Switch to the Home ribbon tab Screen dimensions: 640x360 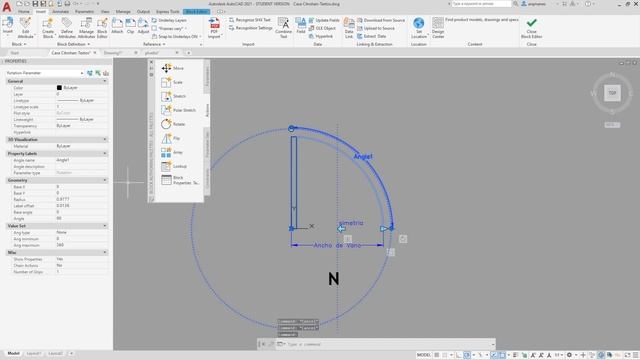tap(24, 12)
